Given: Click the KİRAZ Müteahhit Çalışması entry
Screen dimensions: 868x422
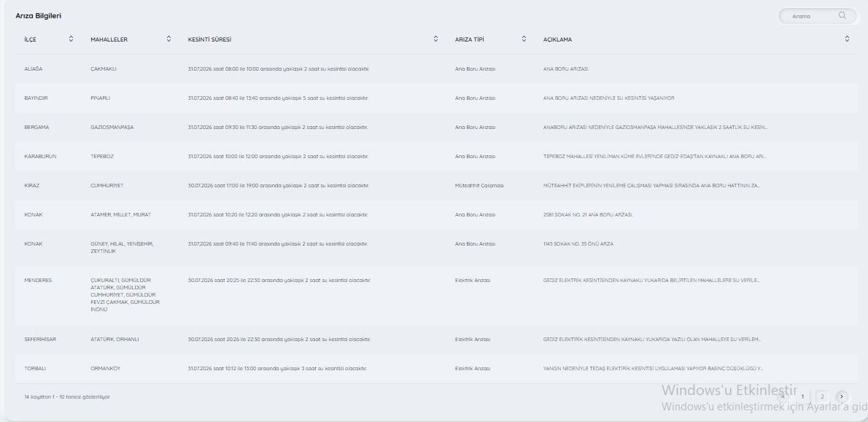Looking at the screenshot, I should point(479,186).
